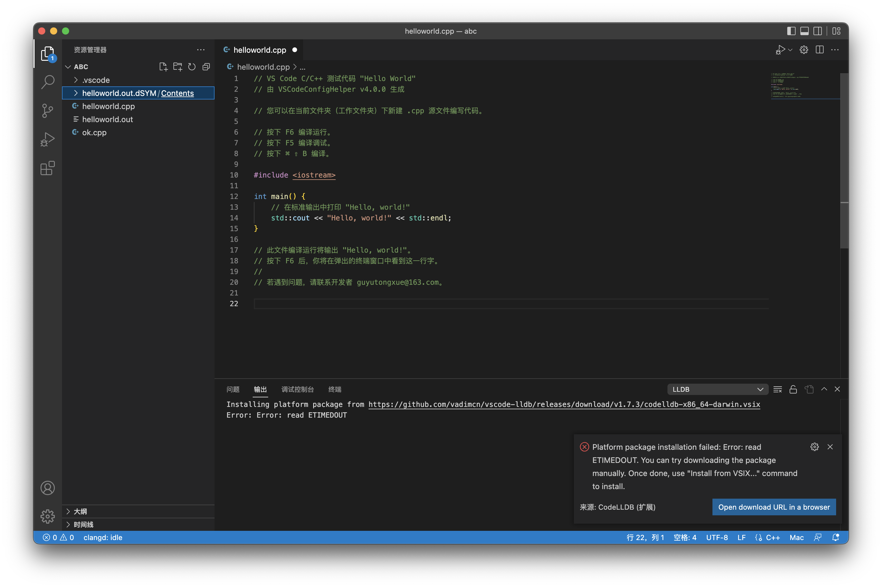Click the editor vertical scrollbar
Screen dimensions: 882x588
(x=844, y=161)
